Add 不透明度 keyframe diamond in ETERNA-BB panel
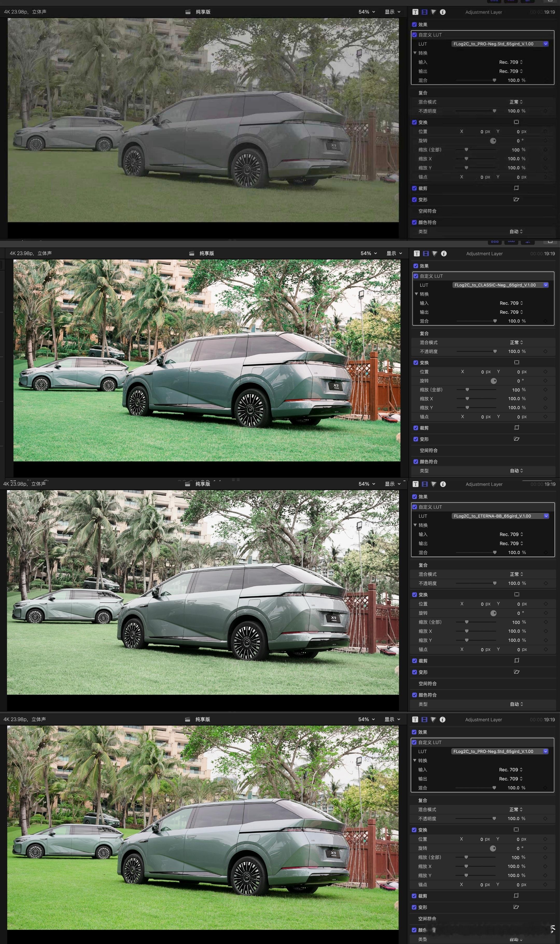 click(546, 583)
